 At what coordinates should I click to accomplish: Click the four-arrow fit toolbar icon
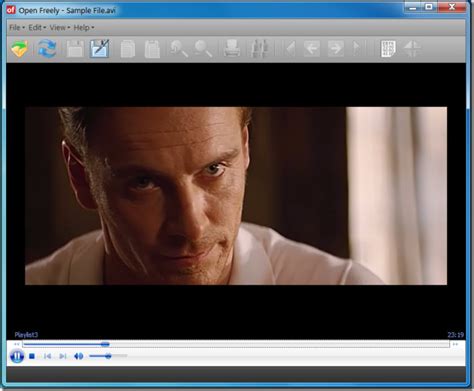tap(412, 49)
